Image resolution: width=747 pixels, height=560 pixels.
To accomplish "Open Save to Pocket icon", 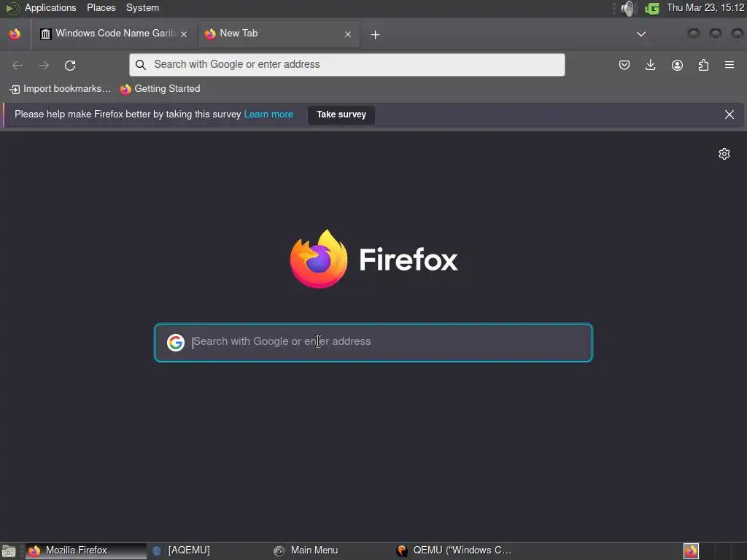I will (x=624, y=65).
